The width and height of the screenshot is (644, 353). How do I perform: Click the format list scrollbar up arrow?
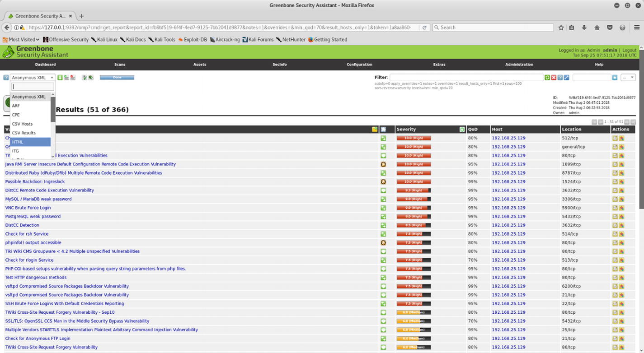point(53,94)
